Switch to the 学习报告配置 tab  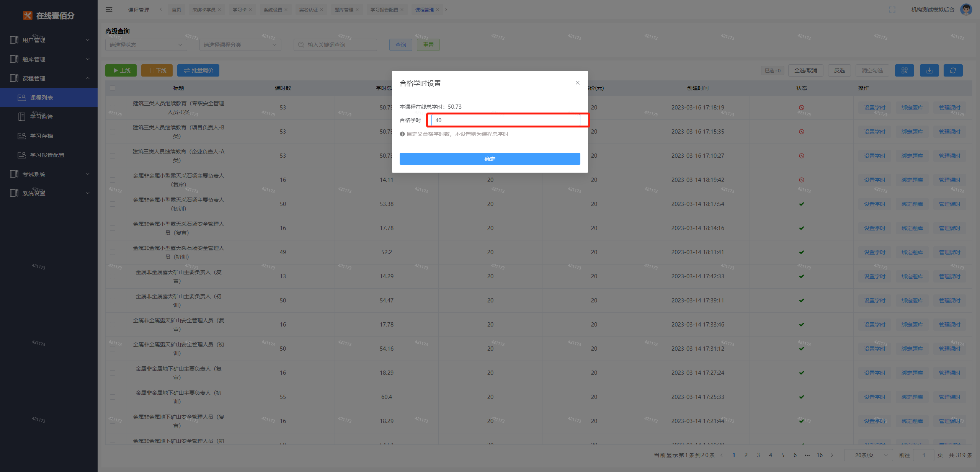click(x=384, y=10)
